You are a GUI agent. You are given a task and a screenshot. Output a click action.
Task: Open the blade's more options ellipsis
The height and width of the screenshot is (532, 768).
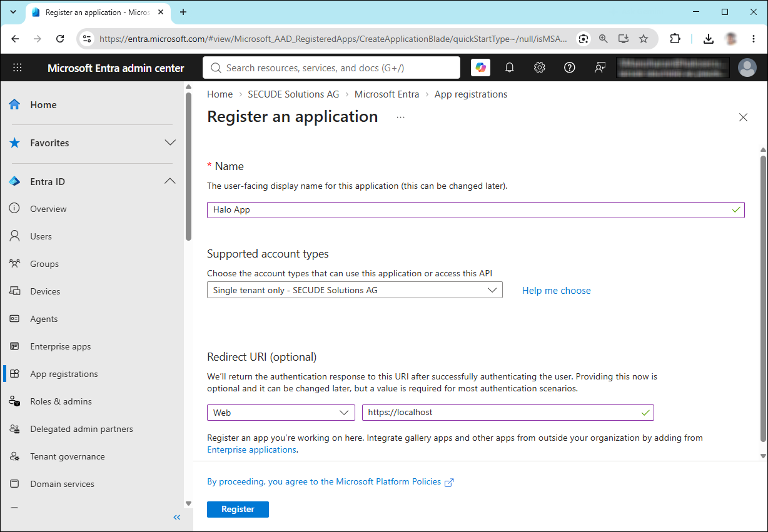pyautogui.click(x=400, y=117)
